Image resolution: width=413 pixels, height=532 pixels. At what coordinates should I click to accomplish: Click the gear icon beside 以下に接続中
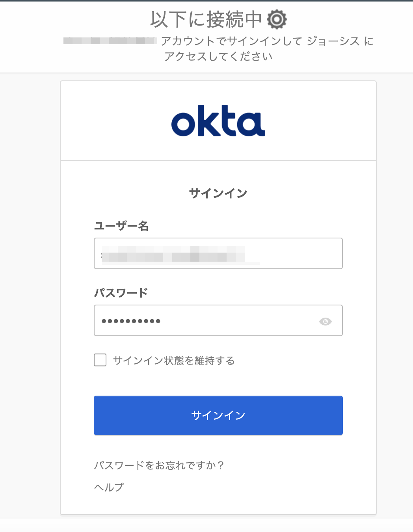pos(277,20)
